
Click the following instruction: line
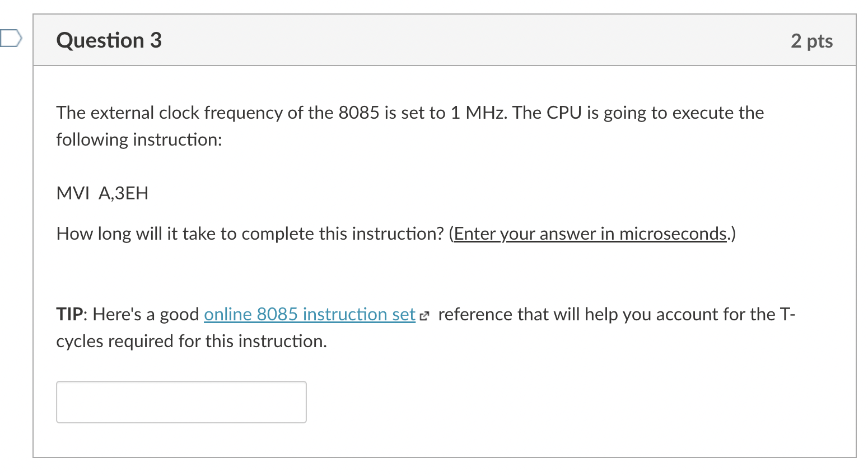pos(139,139)
